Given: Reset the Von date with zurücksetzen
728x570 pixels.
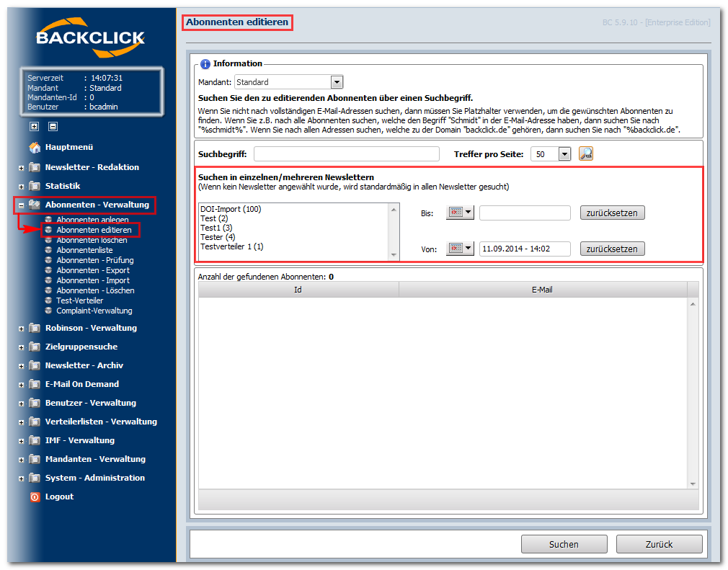Looking at the screenshot, I should (612, 249).
